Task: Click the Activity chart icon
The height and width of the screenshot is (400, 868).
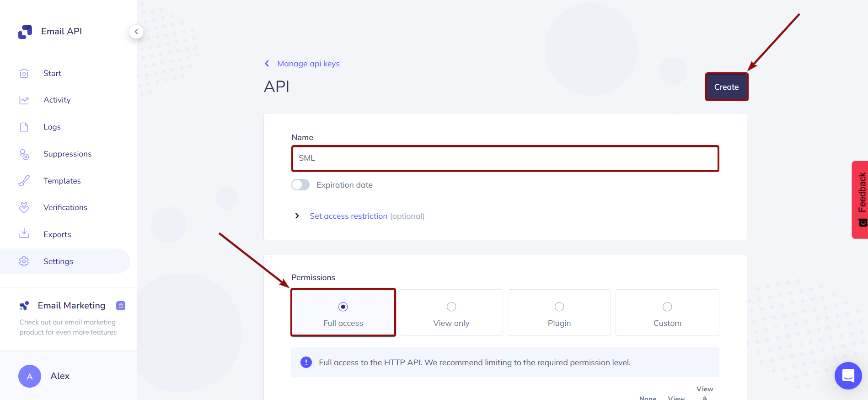Action: (24, 100)
